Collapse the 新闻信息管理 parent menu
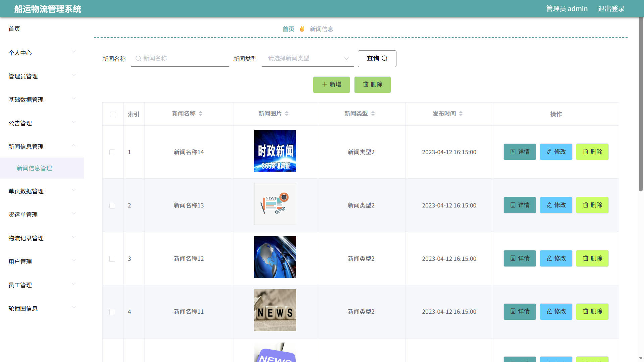Image resolution: width=644 pixels, height=362 pixels. pos(42,146)
